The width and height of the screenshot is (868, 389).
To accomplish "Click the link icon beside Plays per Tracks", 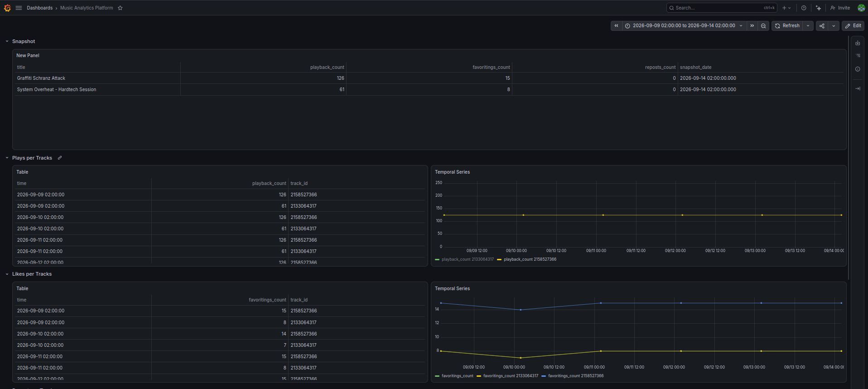I will click(x=60, y=158).
